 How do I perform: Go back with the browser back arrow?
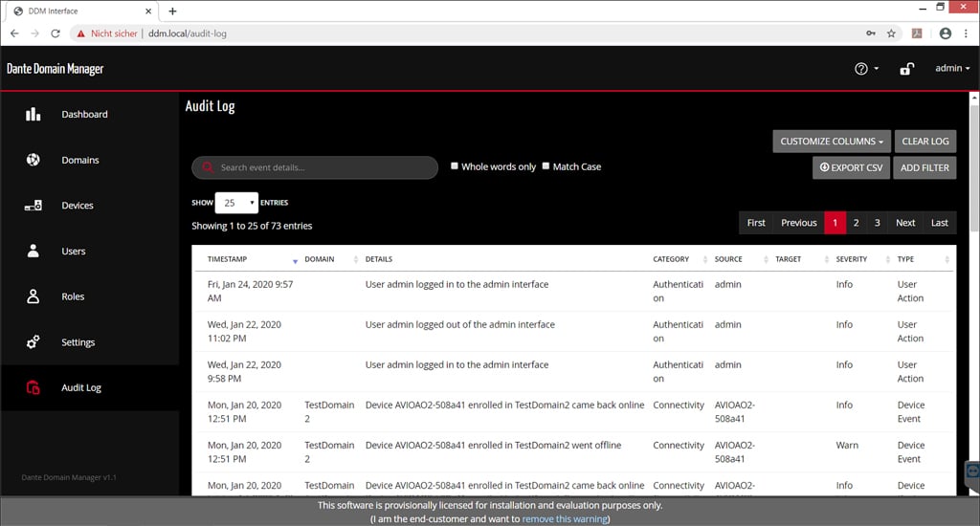pos(14,33)
